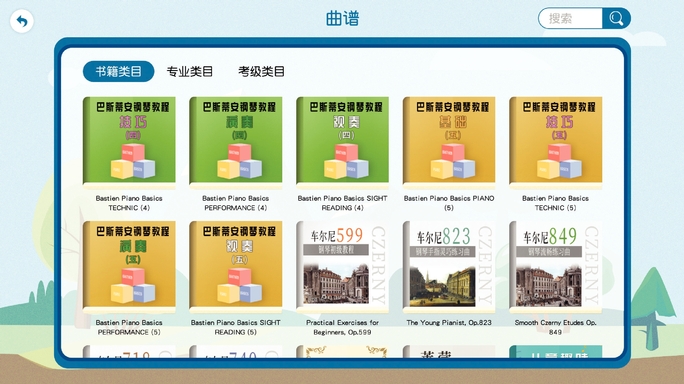Switch to the 专业类目 tab

[x=190, y=71]
